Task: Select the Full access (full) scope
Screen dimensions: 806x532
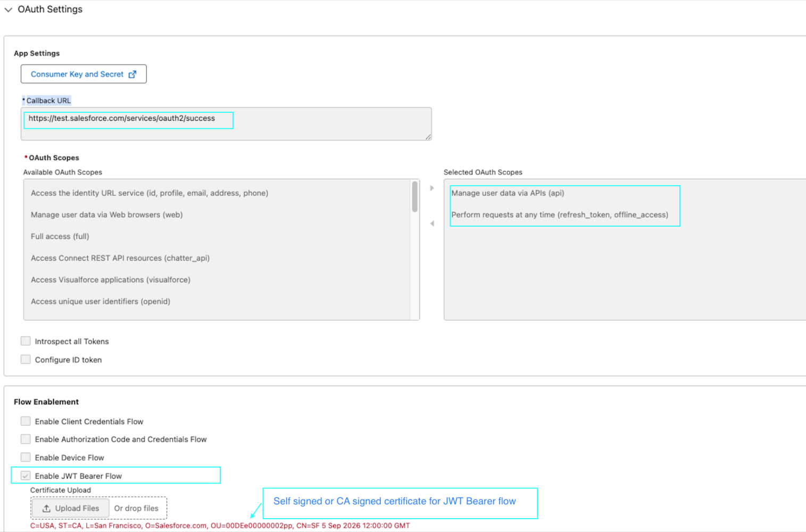Action: [60, 236]
